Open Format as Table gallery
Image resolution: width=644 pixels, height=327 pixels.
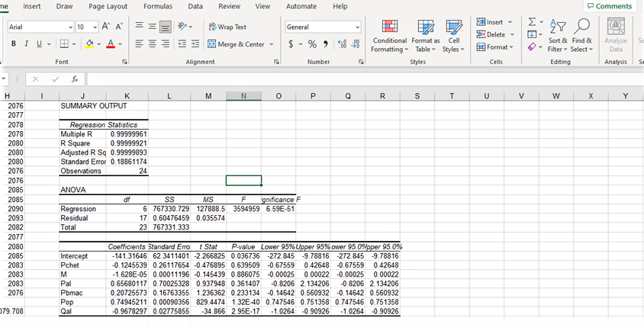click(426, 36)
